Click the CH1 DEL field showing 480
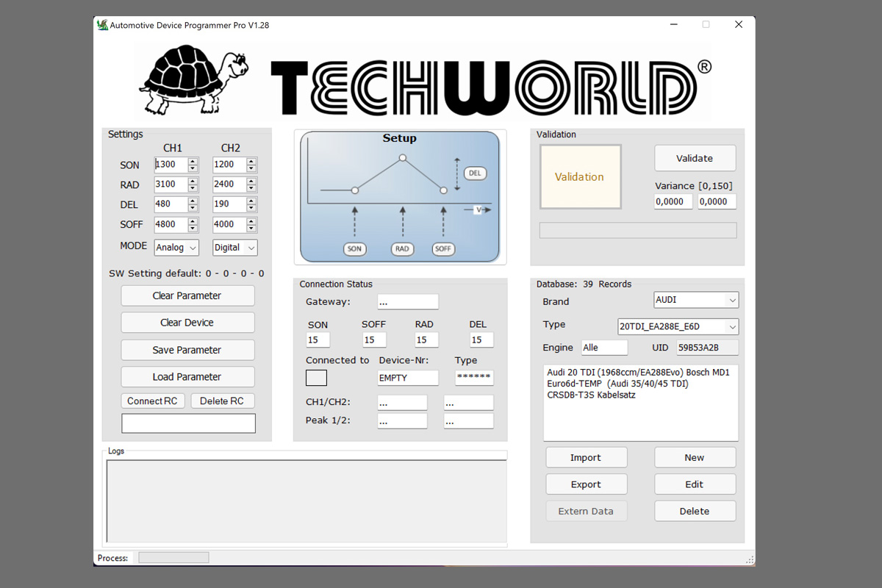Viewport: 882px width, 588px height. tap(171, 204)
